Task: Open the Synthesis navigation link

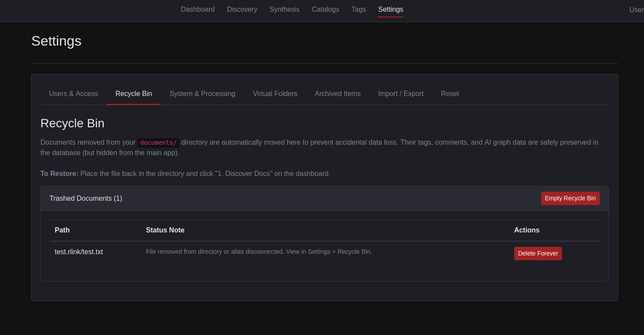Action: point(284,10)
